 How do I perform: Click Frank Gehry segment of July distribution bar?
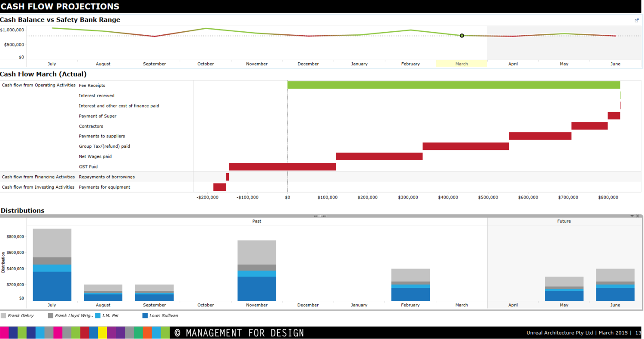(x=52, y=243)
